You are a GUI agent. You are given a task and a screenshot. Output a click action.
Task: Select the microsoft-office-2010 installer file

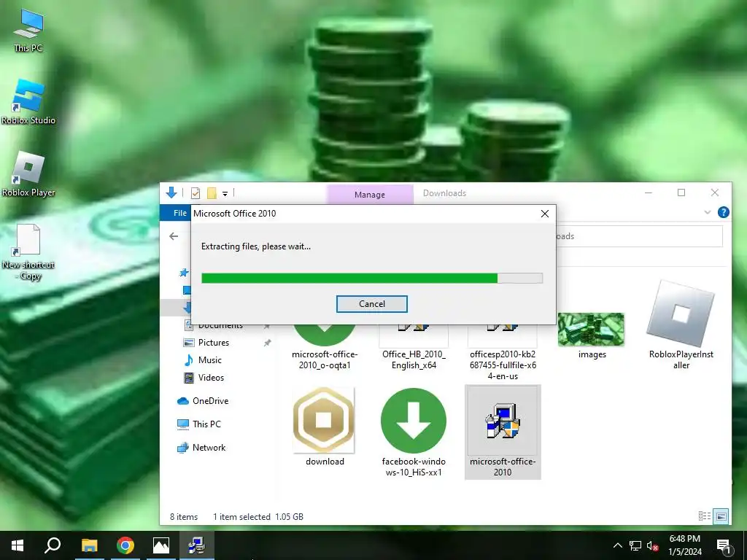503,432
